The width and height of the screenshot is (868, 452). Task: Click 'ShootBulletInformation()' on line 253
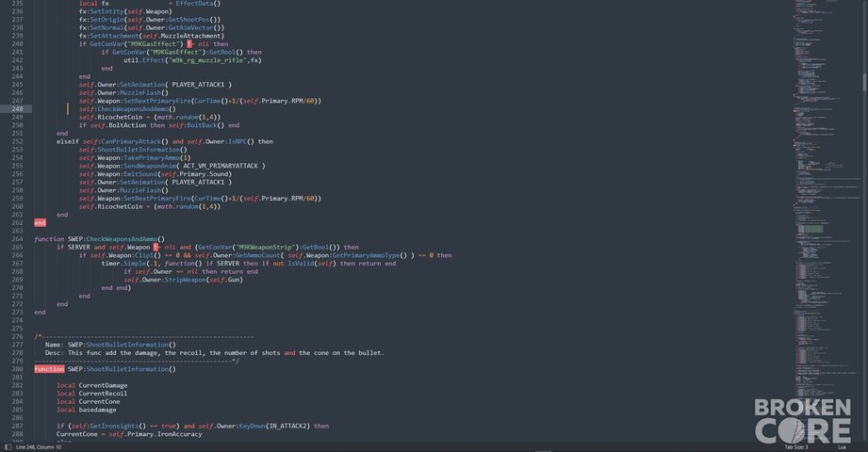click(142, 150)
